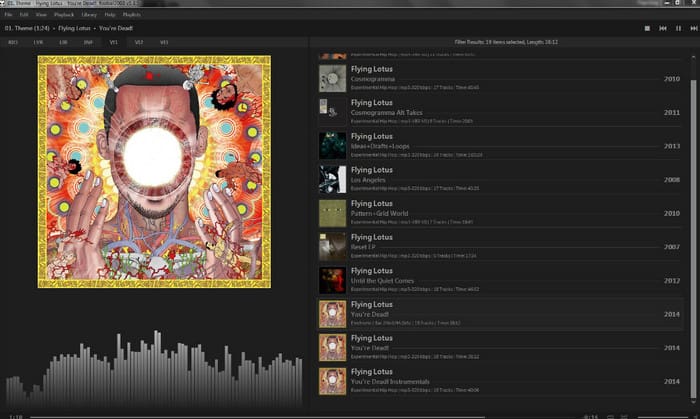Click the Filter Results status header

[x=506, y=42]
